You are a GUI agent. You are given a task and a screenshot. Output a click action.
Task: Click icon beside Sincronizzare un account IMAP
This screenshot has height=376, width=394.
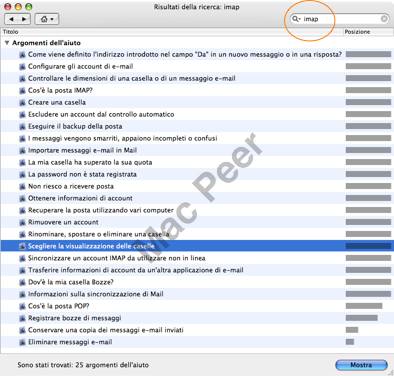[x=22, y=258]
